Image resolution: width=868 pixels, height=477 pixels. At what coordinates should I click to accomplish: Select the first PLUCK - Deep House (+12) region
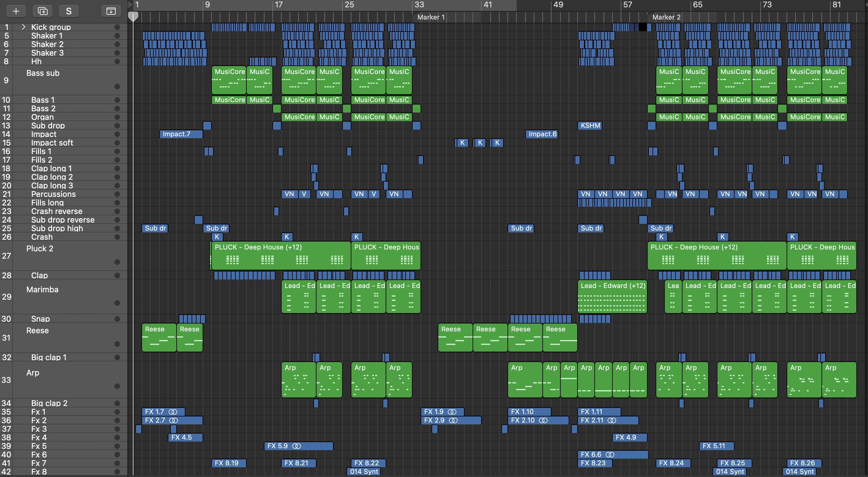281,256
